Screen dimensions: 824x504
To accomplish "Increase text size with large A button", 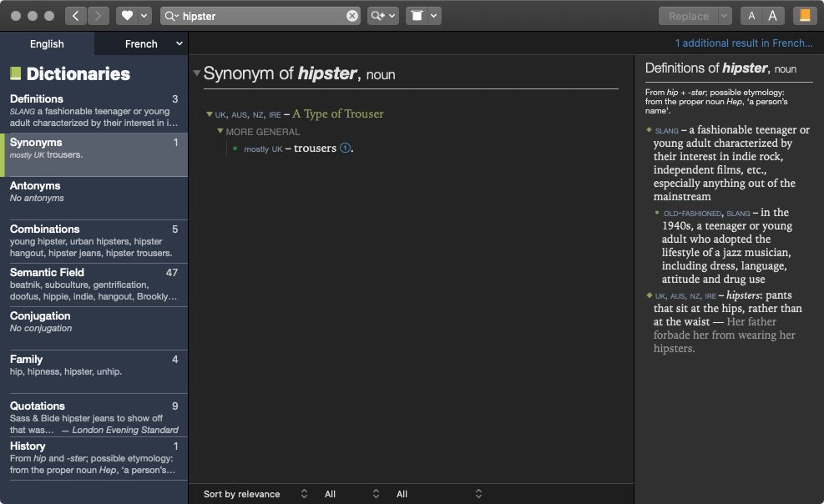I will (772, 16).
